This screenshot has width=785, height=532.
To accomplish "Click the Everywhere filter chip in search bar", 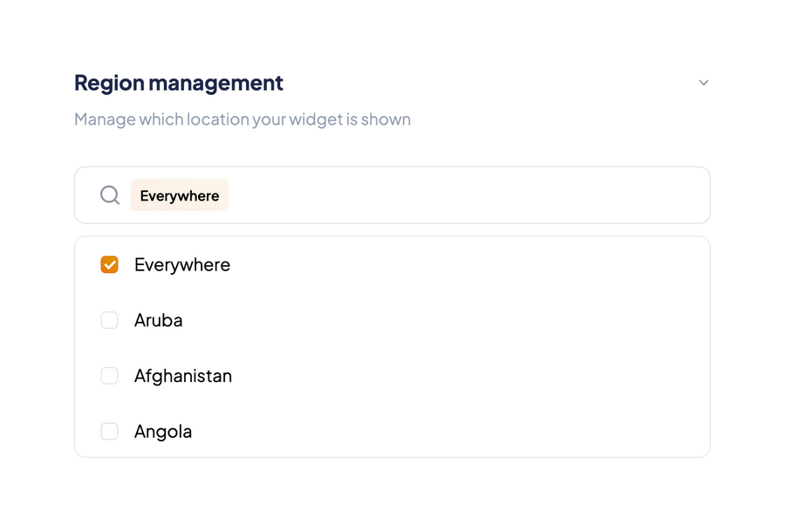I will coord(179,194).
